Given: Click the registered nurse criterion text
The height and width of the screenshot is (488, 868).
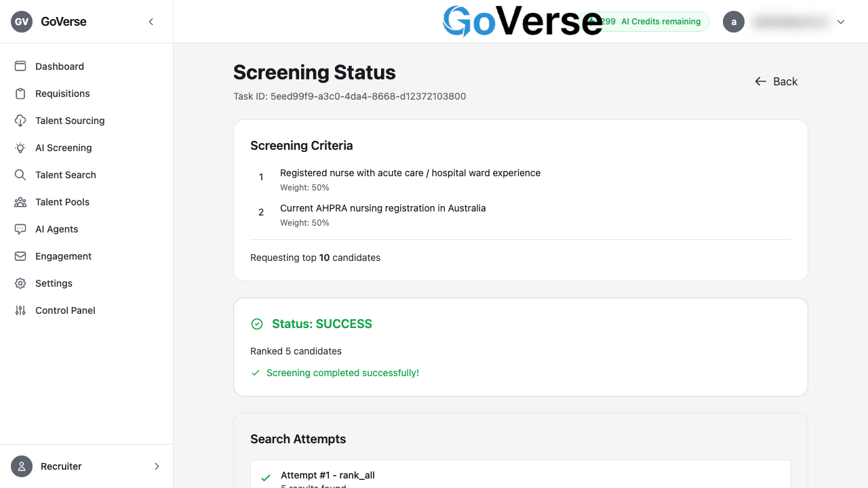Looking at the screenshot, I should tap(410, 173).
